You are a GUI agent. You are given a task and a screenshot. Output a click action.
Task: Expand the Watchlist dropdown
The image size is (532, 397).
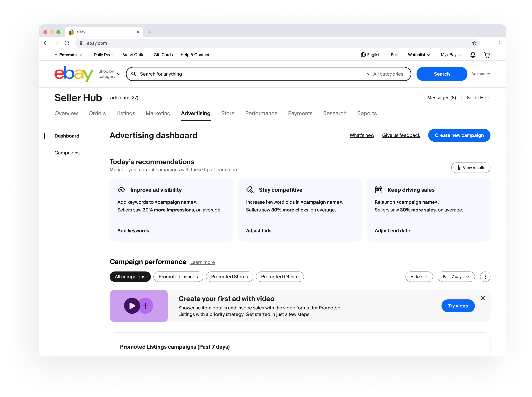click(x=419, y=55)
